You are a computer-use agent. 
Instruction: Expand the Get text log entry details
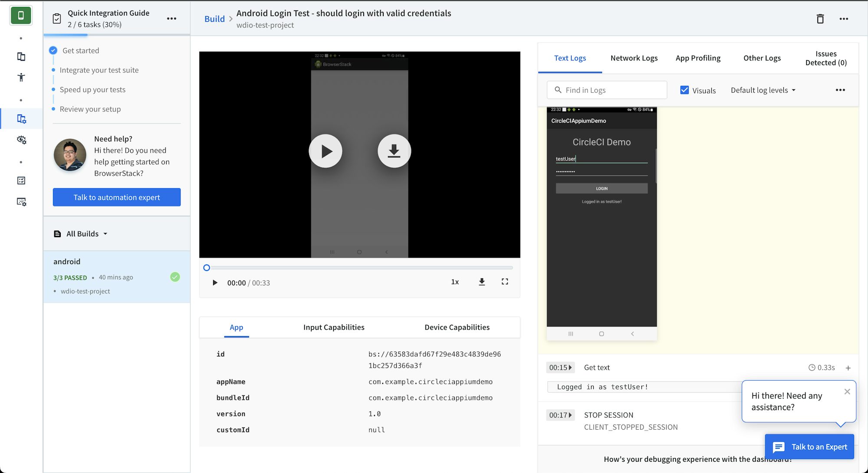click(x=848, y=367)
